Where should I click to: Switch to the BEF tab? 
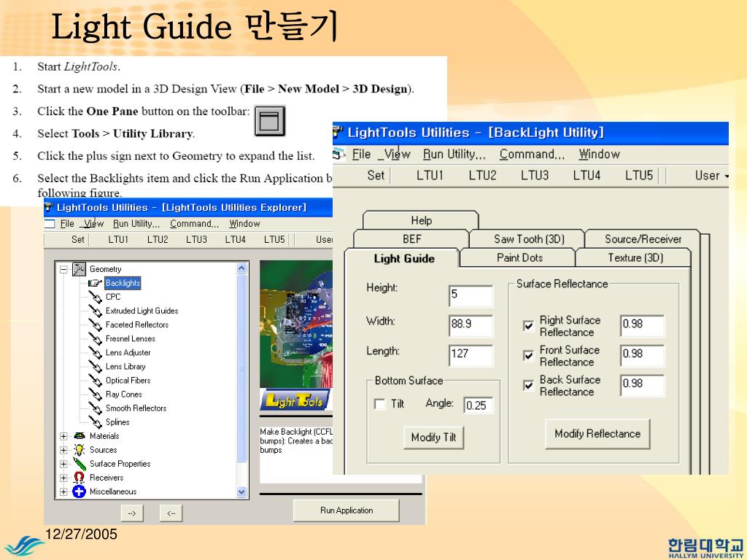[x=411, y=239]
